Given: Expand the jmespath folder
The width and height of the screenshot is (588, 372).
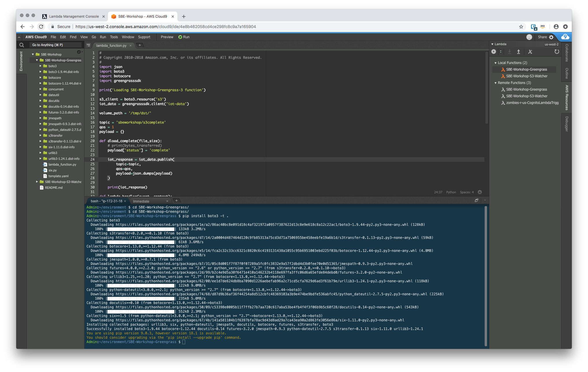Looking at the screenshot, I should [x=40, y=118].
